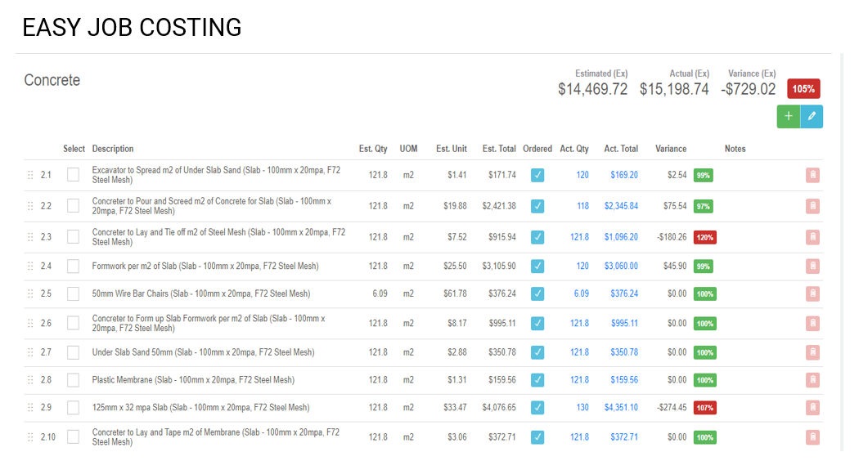The width and height of the screenshot is (868, 470).
Task: Tick the Select checkbox for row 2.1
Action: pyautogui.click(x=73, y=175)
